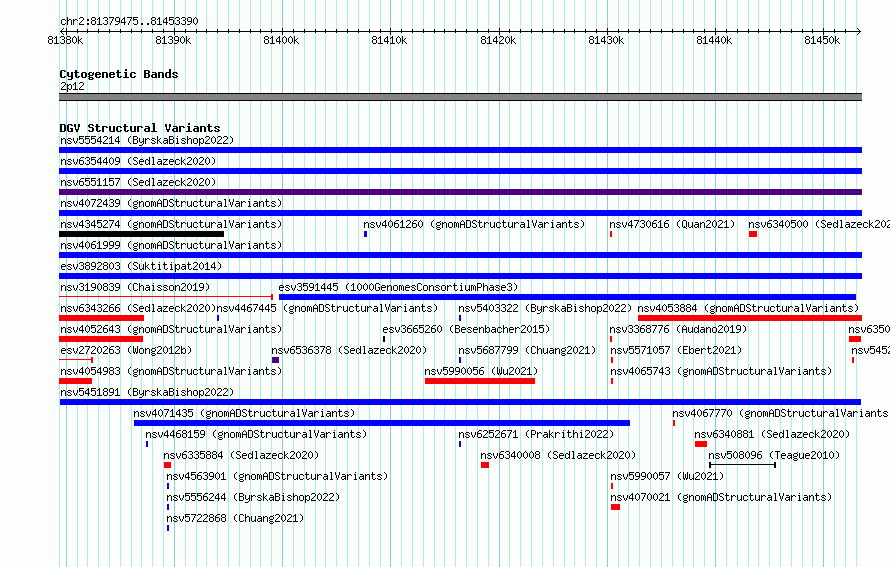This screenshot has height=567, width=890.
Task: Click nsv4070021 gnomAD variant label
Action: (x=721, y=497)
